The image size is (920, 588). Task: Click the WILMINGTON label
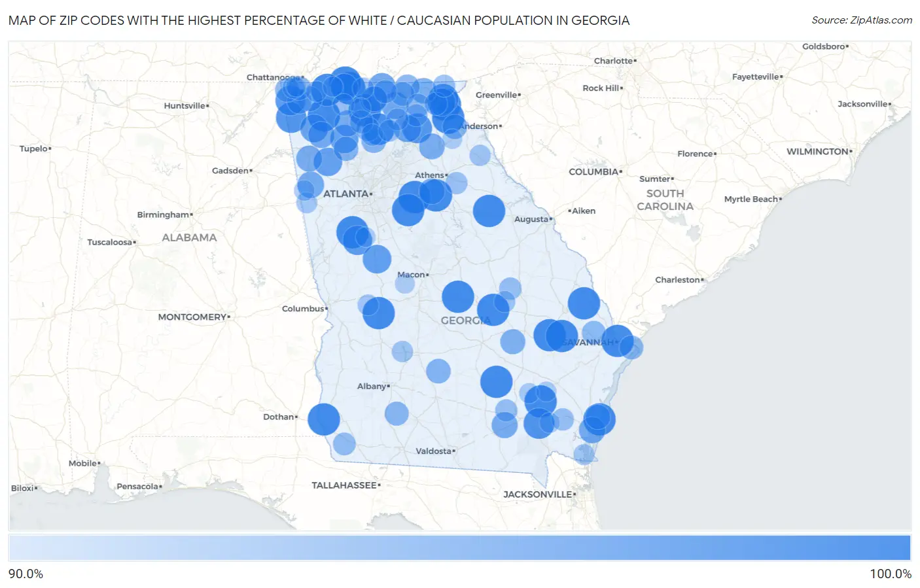tap(817, 151)
